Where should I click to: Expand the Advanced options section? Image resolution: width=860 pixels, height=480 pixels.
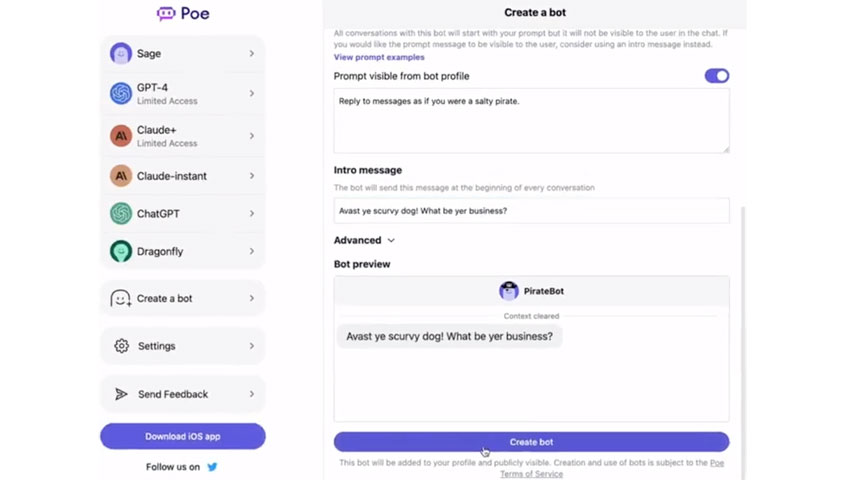(x=364, y=240)
